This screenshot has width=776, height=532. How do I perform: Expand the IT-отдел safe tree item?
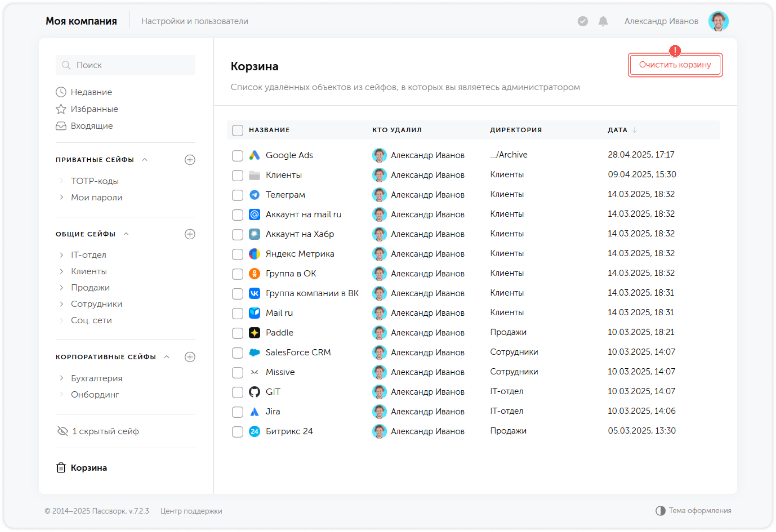[x=61, y=255]
